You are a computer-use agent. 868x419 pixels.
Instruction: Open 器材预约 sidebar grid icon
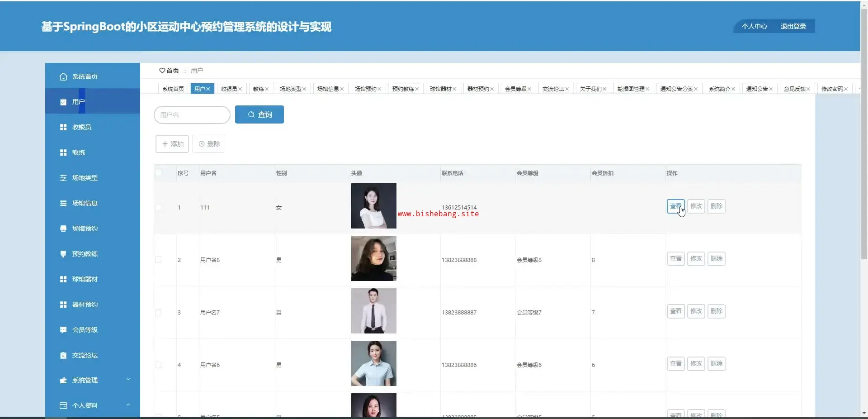pos(63,305)
